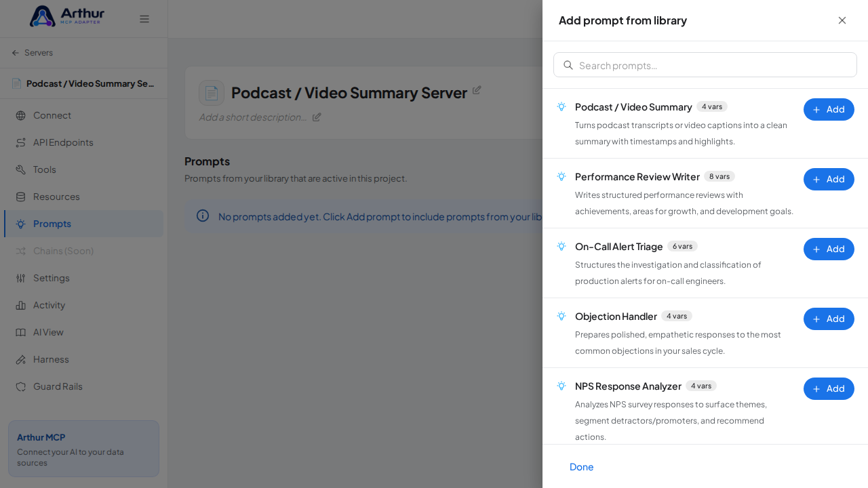Add the NPS Response Analyzer prompt
The image size is (868, 488).
(x=829, y=388)
